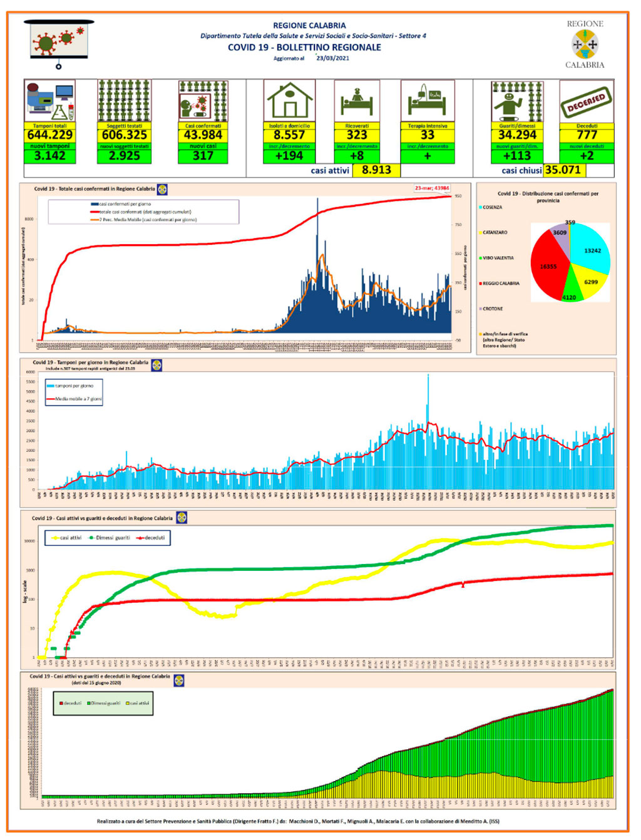Click the COSENZA legend entry
641x840 pixels.
click(490, 207)
